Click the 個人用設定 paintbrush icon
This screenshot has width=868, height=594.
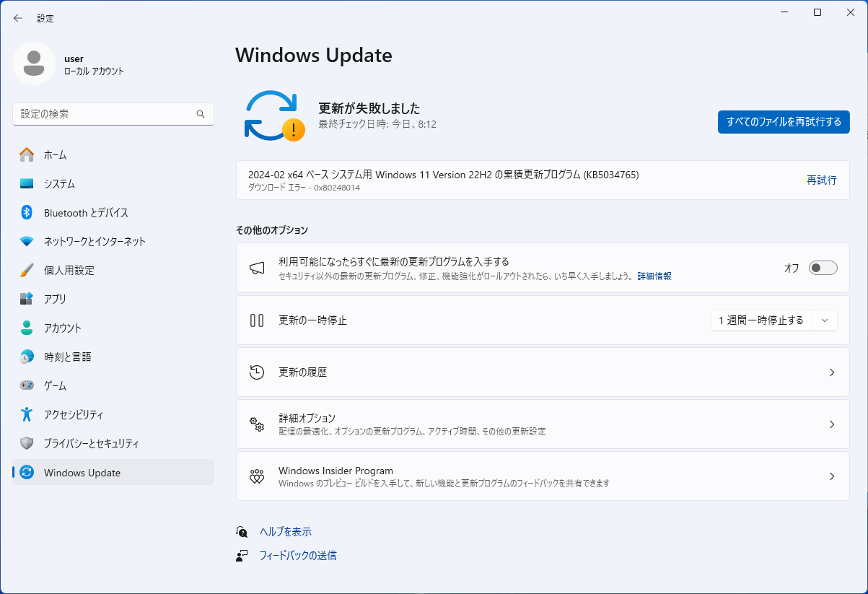27,270
